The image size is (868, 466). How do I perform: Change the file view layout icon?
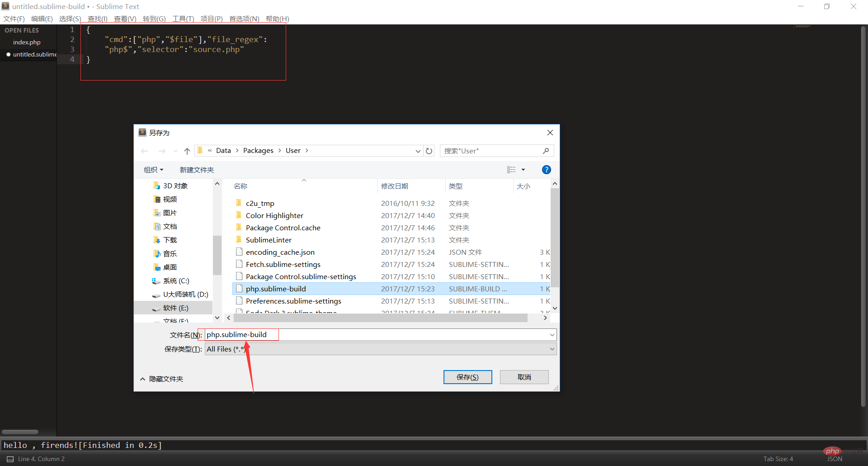511,170
